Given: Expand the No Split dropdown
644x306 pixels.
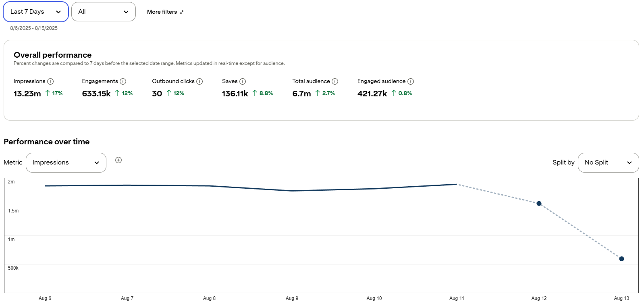Looking at the screenshot, I should point(608,162).
